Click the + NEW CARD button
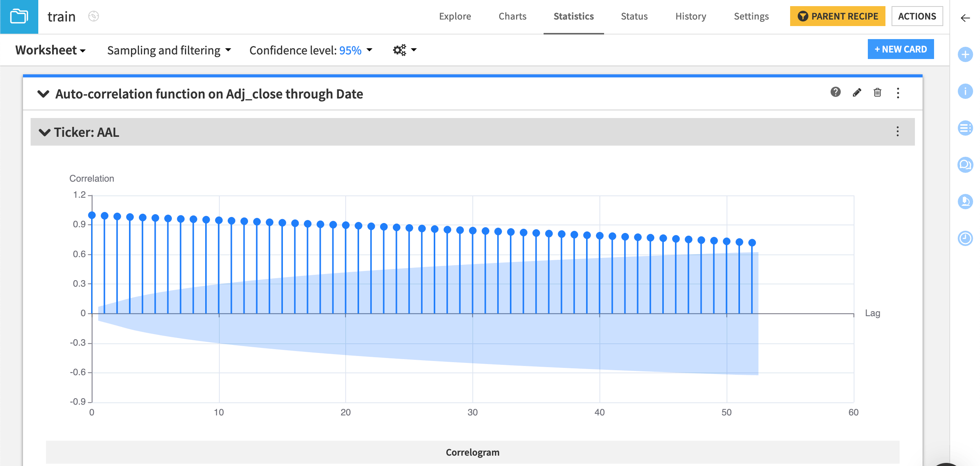 901,49
